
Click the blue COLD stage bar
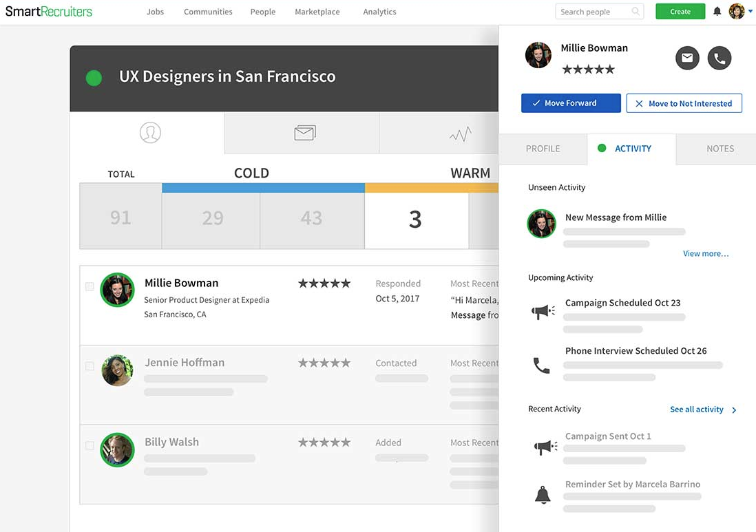tap(263, 188)
